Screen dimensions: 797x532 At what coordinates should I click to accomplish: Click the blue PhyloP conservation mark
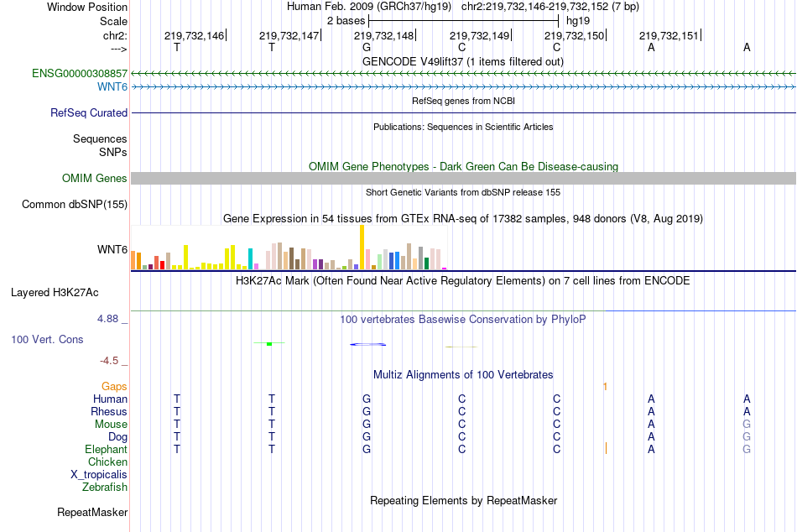[x=367, y=345]
